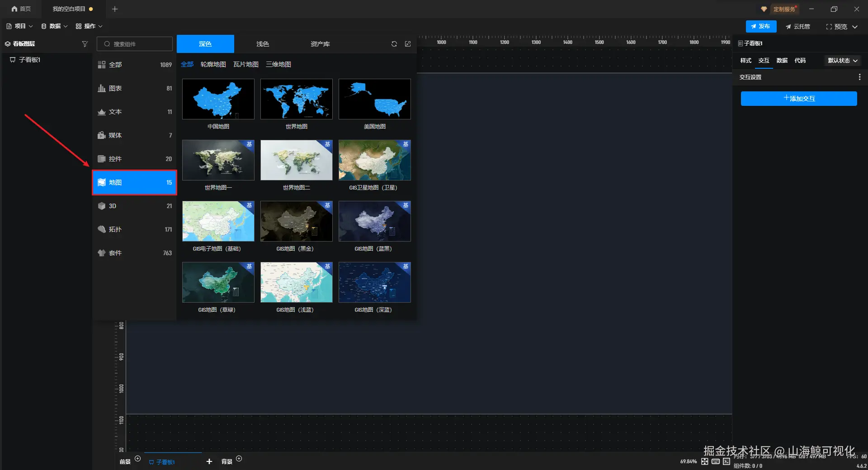Add a 背景 background board
Image resolution: width=868 pixels, height=470 pixels.
(x=239, y=459)
